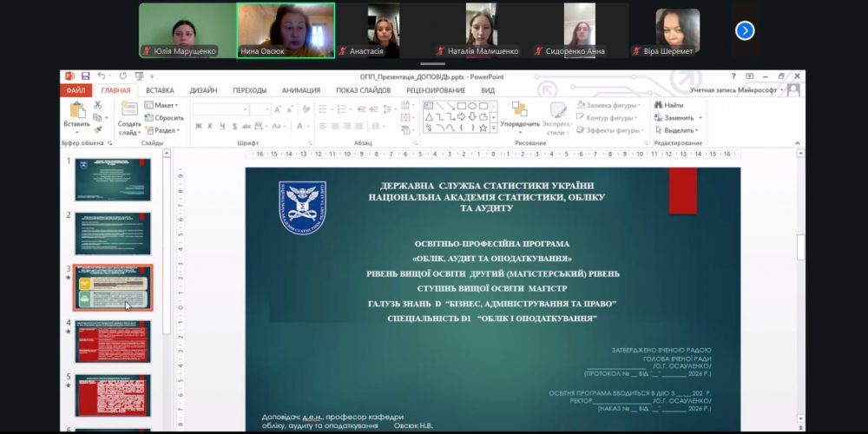The width and height of the screenshot is (868, 434).
Task: Switch to the ДИЗАЙН tab
Action: [203, 90]
